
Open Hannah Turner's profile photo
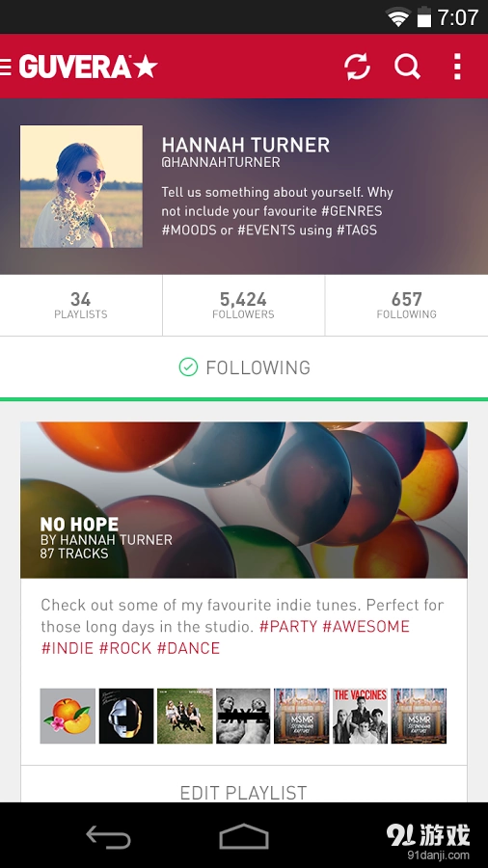point(81,186)
